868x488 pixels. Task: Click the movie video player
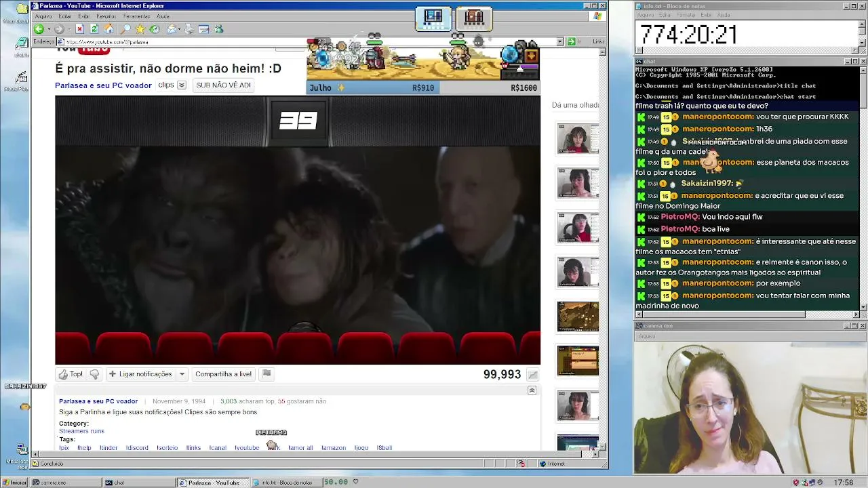coord(298,230)
